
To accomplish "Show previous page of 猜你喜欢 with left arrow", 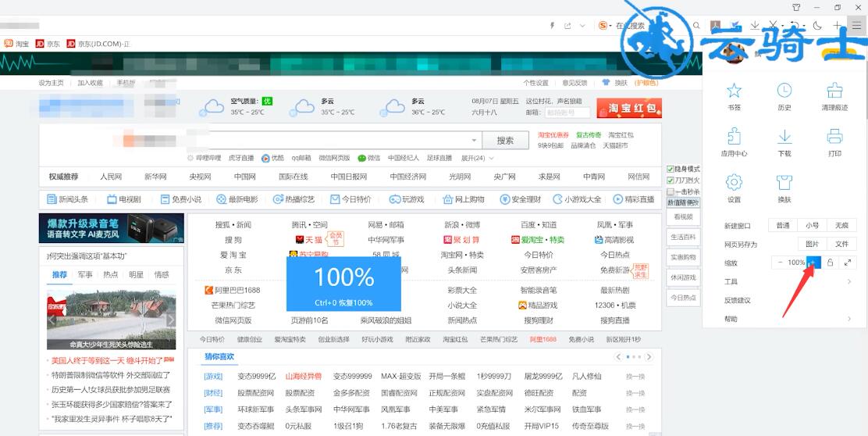I will click(x=618, y=357).
